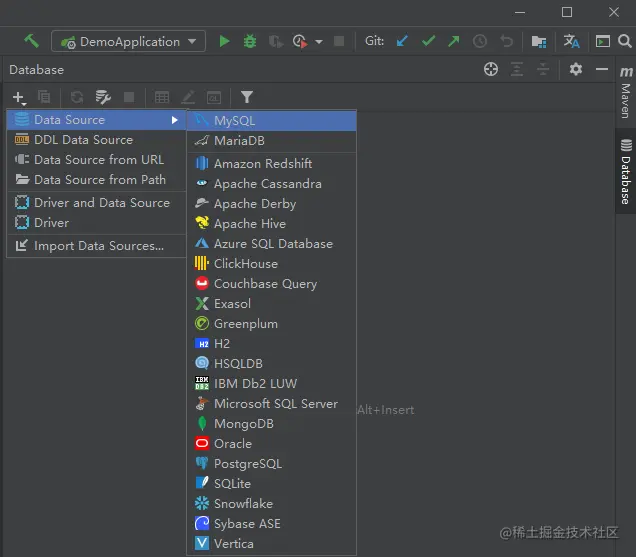This screenshot has width=636, height=557.
Task: Start debugging with the green bug icon
Action: 250,41
